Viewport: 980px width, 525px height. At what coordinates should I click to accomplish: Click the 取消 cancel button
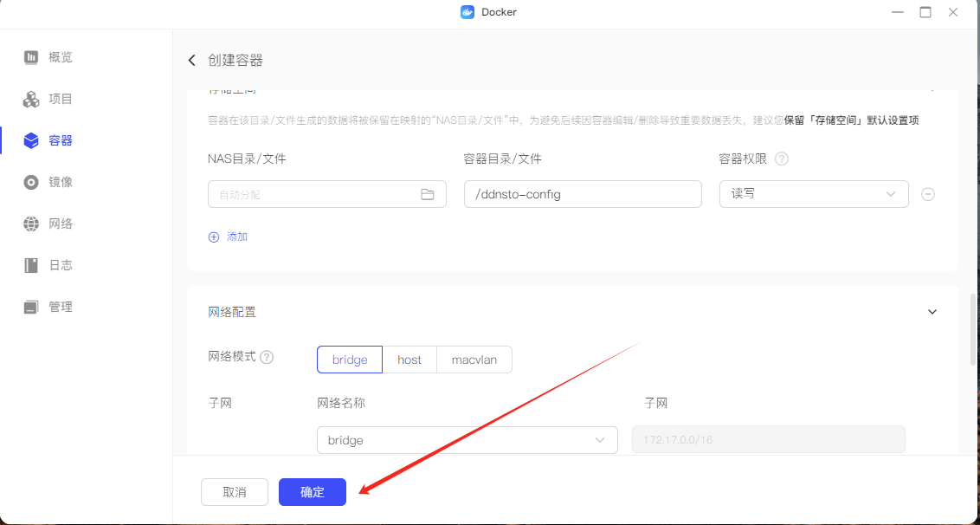tap(235, 492)
